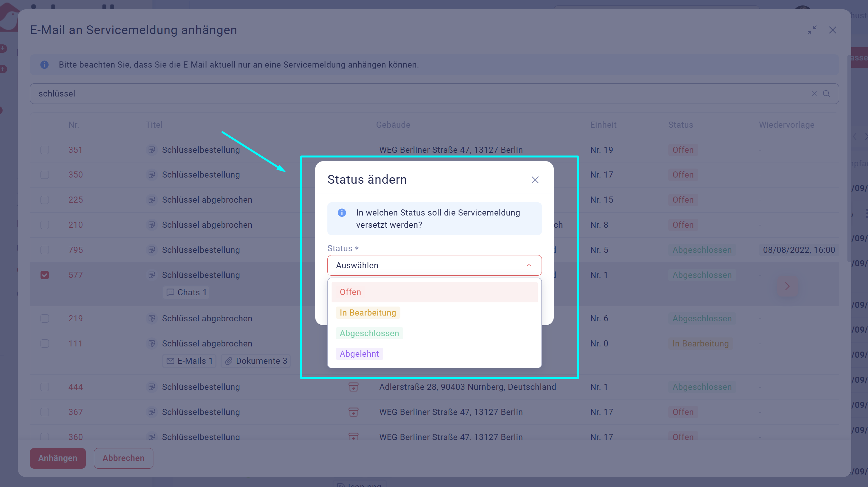
Task: Click the Schlüssel abgebrochen title of ticket 225
Action: (207, 200)
